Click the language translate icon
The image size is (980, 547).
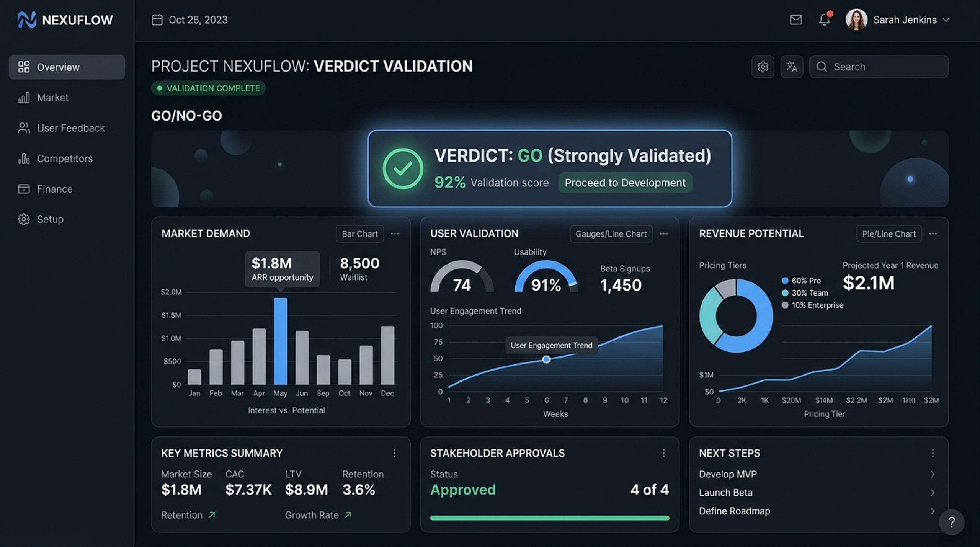792,67
